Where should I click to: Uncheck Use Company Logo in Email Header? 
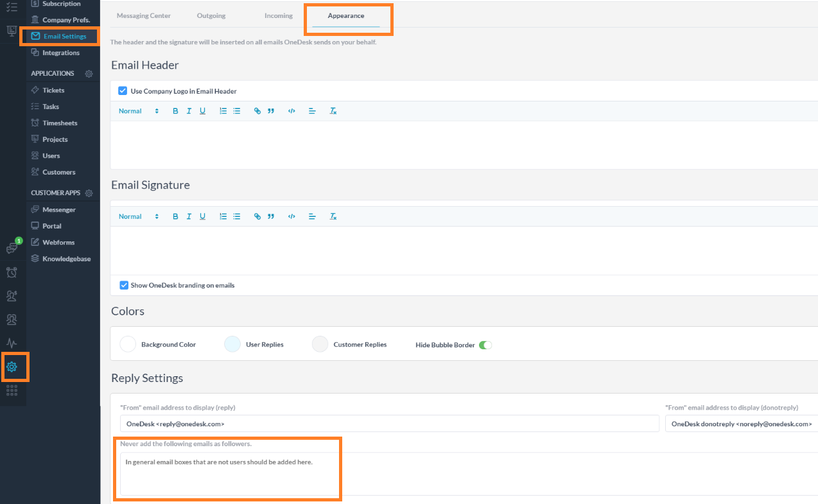pyautogui.click(x=123, y=91)
